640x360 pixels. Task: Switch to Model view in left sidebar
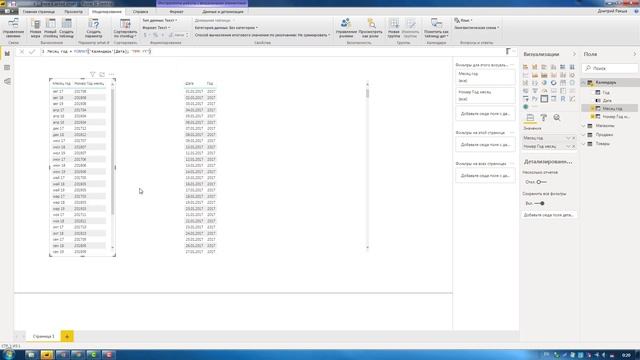[x=7, y=82]
